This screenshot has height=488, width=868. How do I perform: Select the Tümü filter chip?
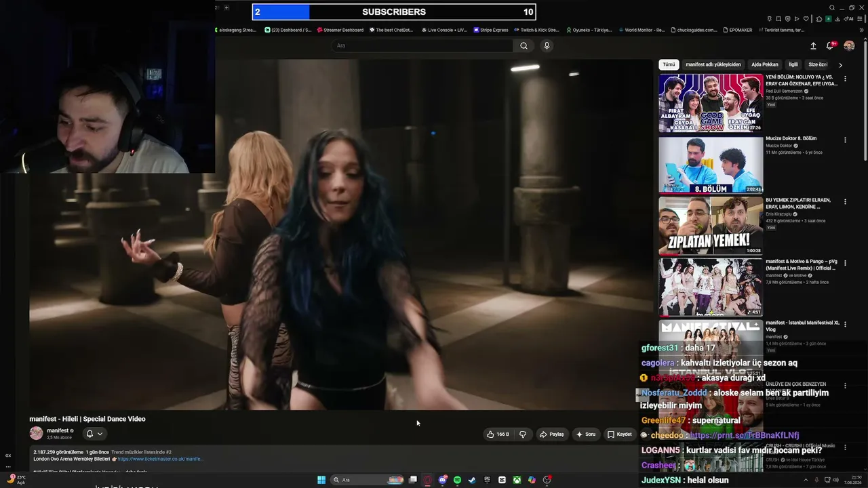coord(669,64)
